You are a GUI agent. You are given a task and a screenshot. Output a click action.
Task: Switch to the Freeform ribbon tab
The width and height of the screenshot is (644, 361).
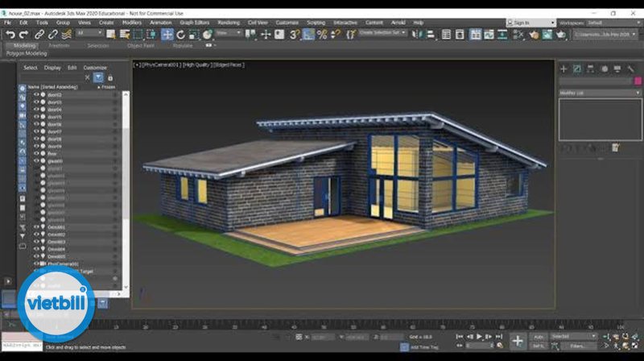pos(59,46)
